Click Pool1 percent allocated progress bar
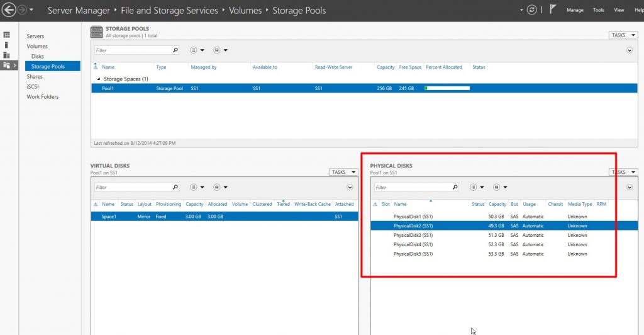This screenshot has height=335, width=644. (x=447, y=88)
